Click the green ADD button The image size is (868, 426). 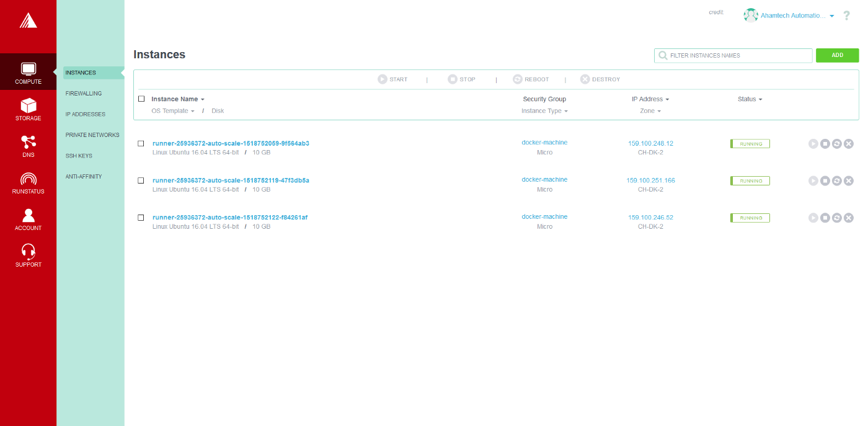pyautogui.click(x=837, y=55)
